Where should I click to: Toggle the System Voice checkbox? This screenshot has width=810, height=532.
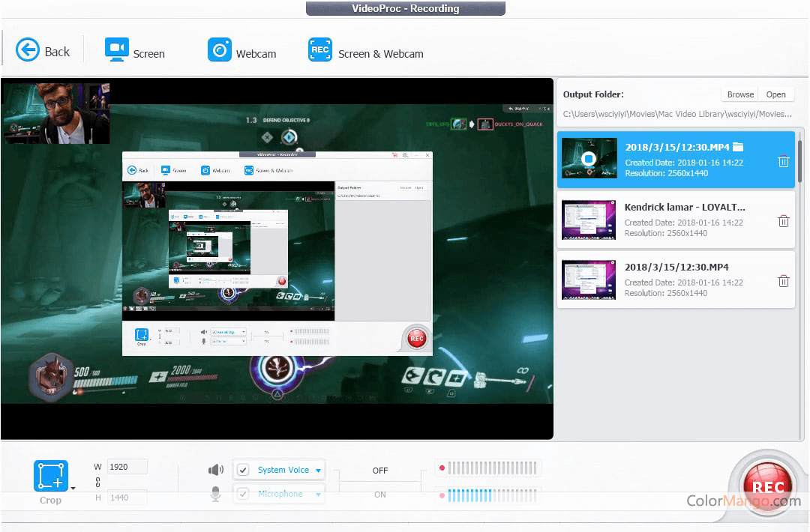tap(243, 471)
